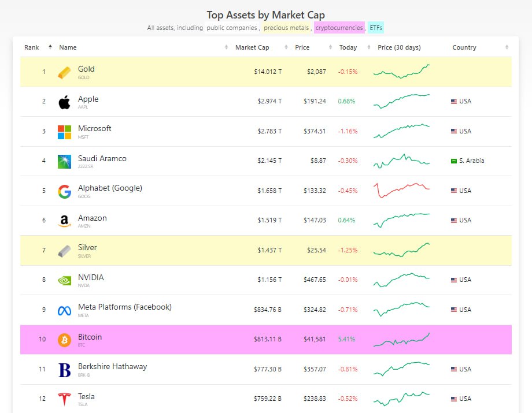Select the Microsoft logo icon
Image resolution: width=532 pixels, height=413 pixels.
[x=64, y=132]
